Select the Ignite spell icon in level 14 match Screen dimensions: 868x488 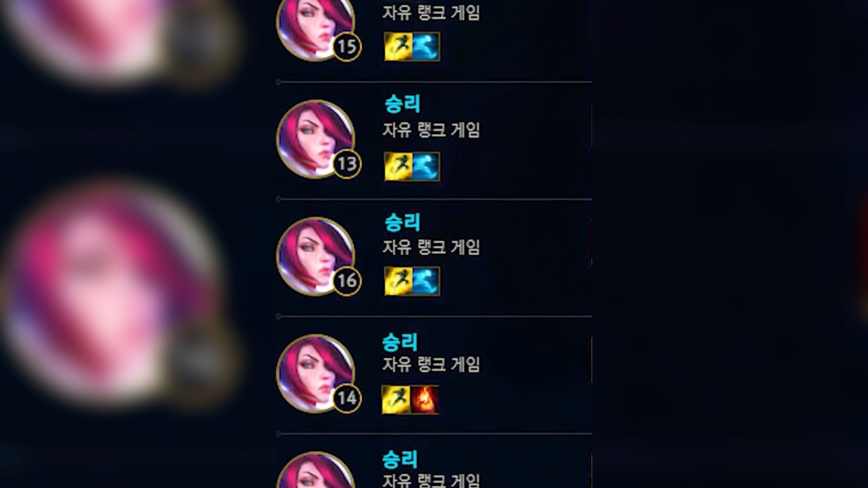pos(424,399)
